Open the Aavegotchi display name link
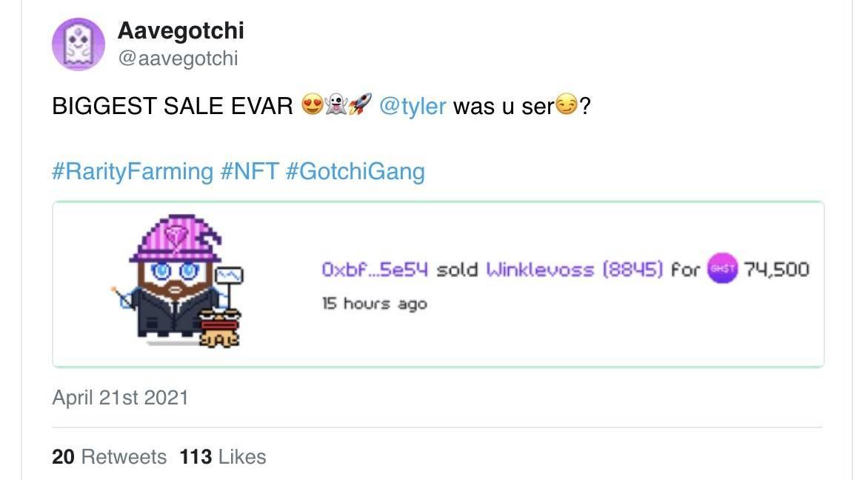Viewport: 868px width, 480px height. tap(181, 31)
